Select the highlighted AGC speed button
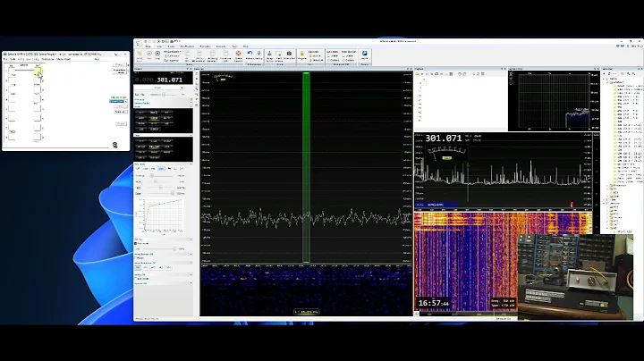 pyautogui.click(x=161, y=169)
